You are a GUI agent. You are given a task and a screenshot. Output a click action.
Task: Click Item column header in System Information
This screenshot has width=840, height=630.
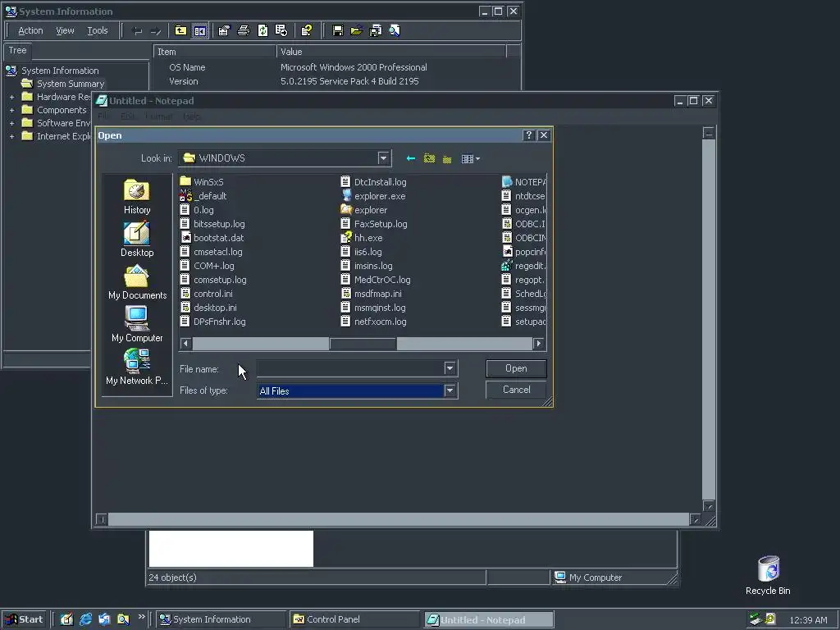[x=214, y=52]
